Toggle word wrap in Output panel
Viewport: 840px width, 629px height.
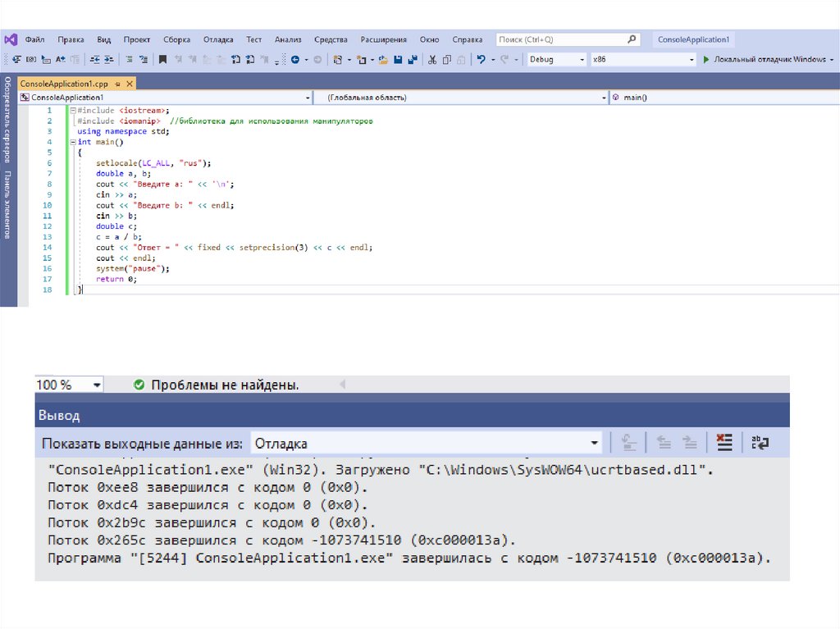pos(760,443)
